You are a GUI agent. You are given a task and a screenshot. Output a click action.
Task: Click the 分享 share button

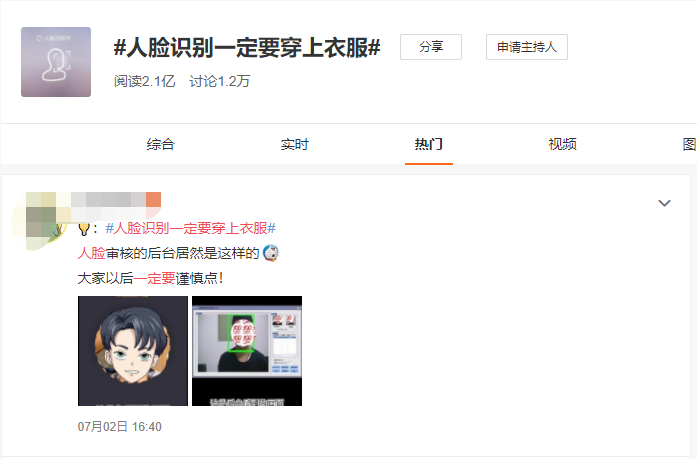coord(431,47)
